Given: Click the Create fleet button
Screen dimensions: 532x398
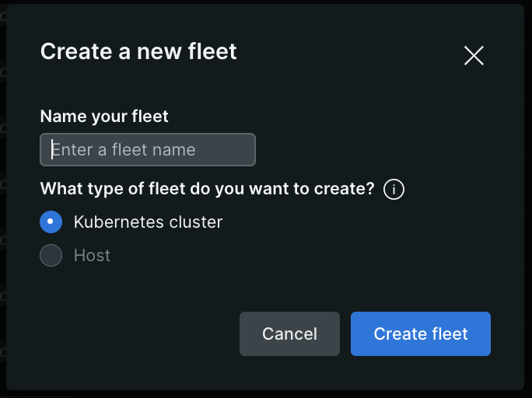Looking at the screenshot, I should pos(420,334).
